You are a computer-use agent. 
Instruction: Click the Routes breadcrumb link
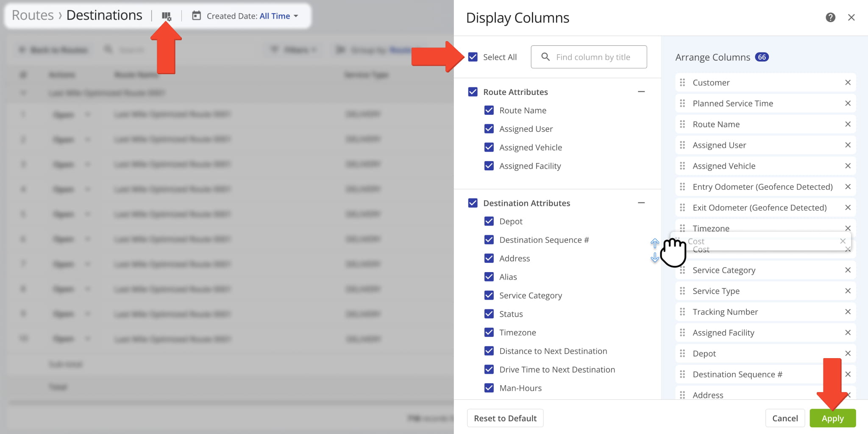pyautogui.click(x=32, y=15)
